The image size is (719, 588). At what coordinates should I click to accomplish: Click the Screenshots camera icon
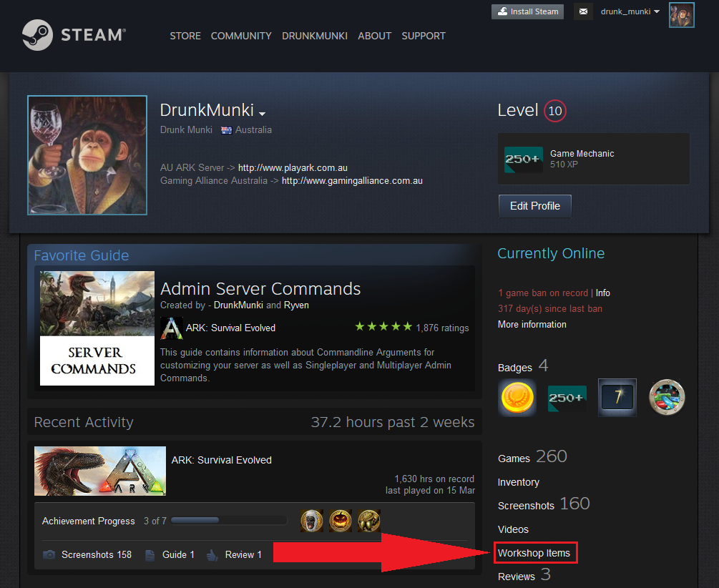(49, 555)
